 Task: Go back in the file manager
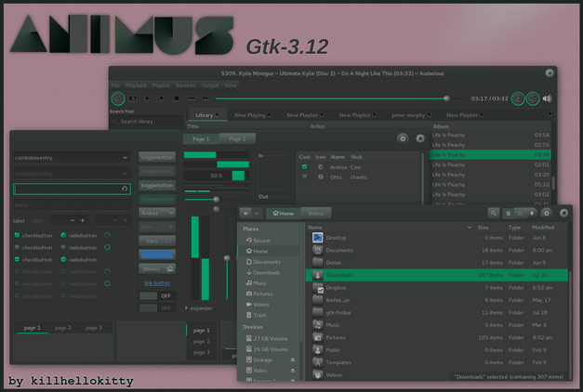pyautogui.click(x=245, y=214)
